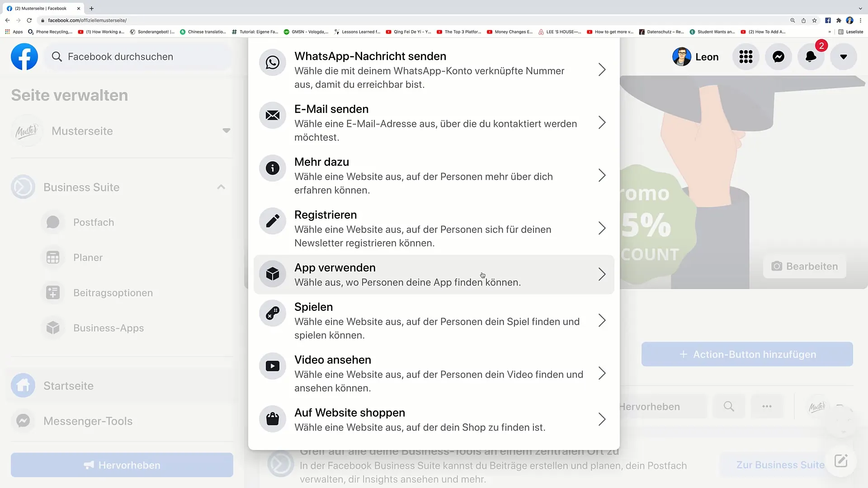Click the Startseite house icon

(23, 385)
